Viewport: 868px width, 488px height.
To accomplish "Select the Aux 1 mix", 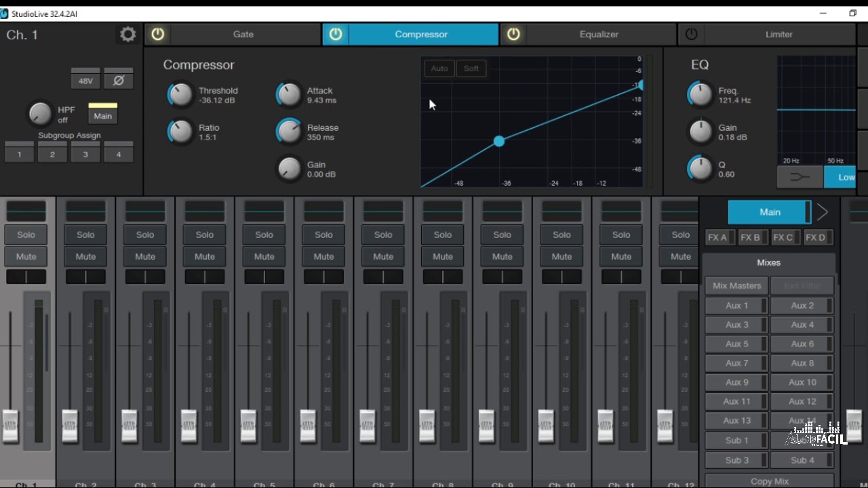I will tap(736, 306).
